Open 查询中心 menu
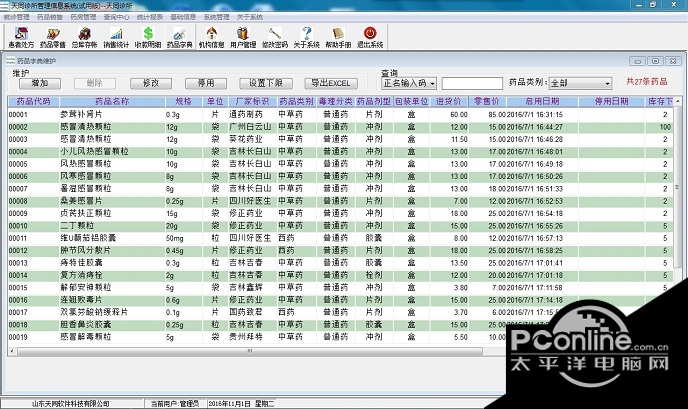 (116, 17)
